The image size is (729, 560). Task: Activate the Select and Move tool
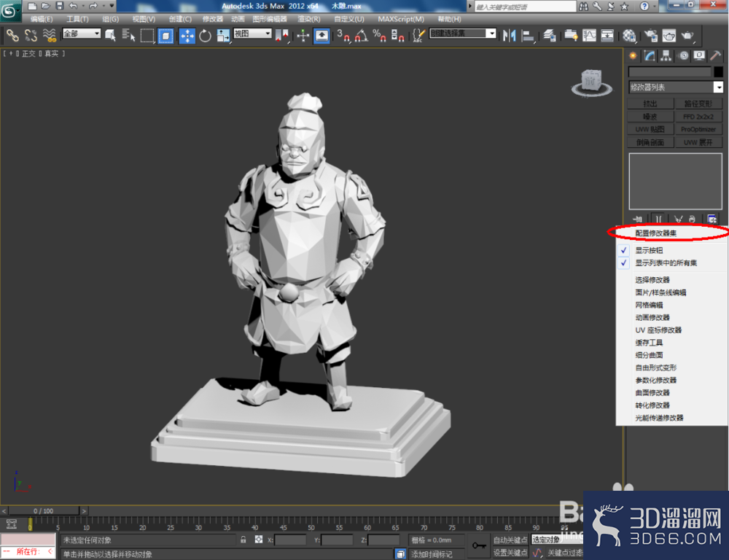point(187,35)
